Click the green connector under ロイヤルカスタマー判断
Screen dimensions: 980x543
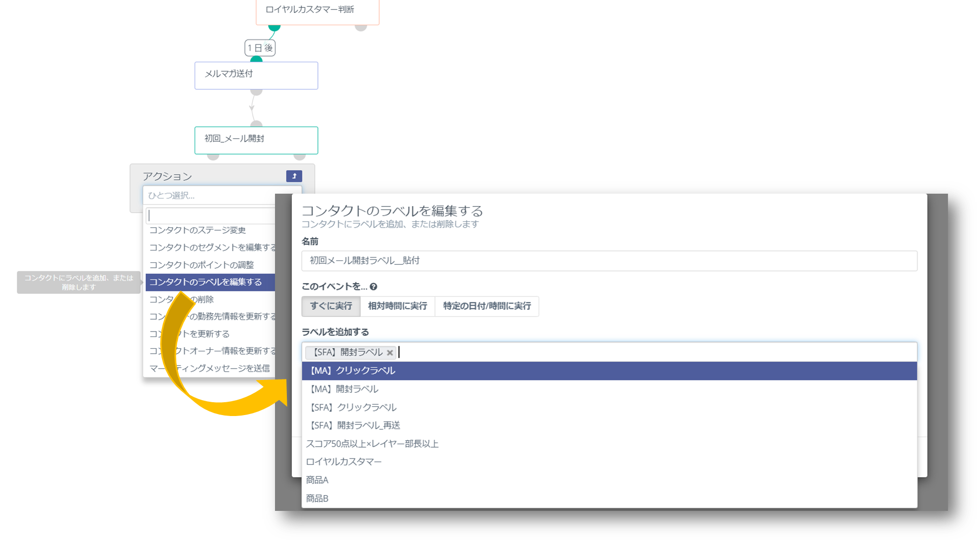coord(274,27)
